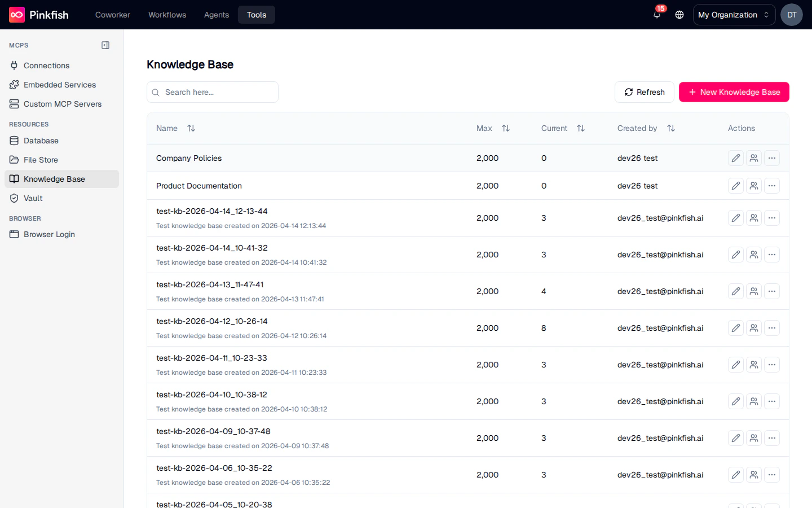Open sharing settings for Product Documentation

coord(754,185)
